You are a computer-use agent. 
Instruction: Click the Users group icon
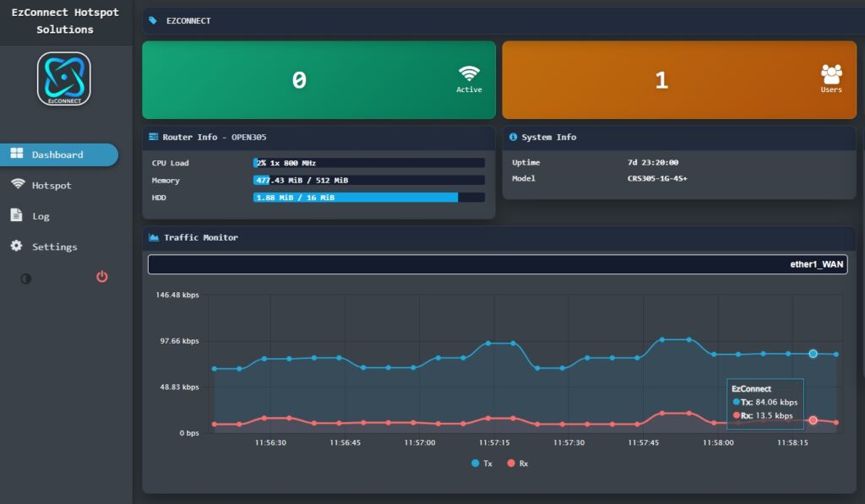(831, 74)
